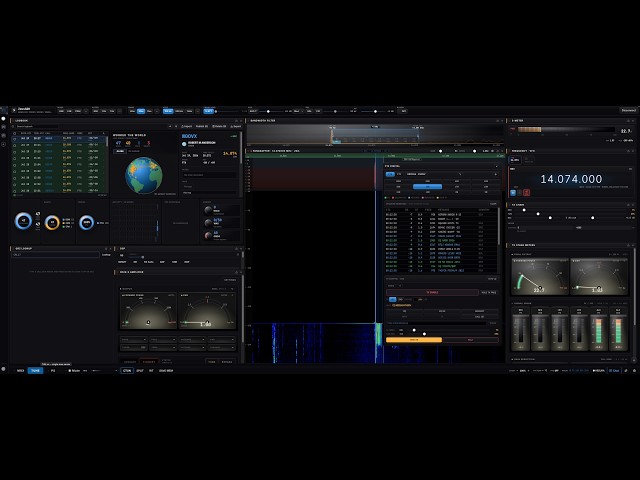Click the Frequency VFO panel pop-out icon
The height and width of the screenshot is (480, 640).
[x=628, y=151]
